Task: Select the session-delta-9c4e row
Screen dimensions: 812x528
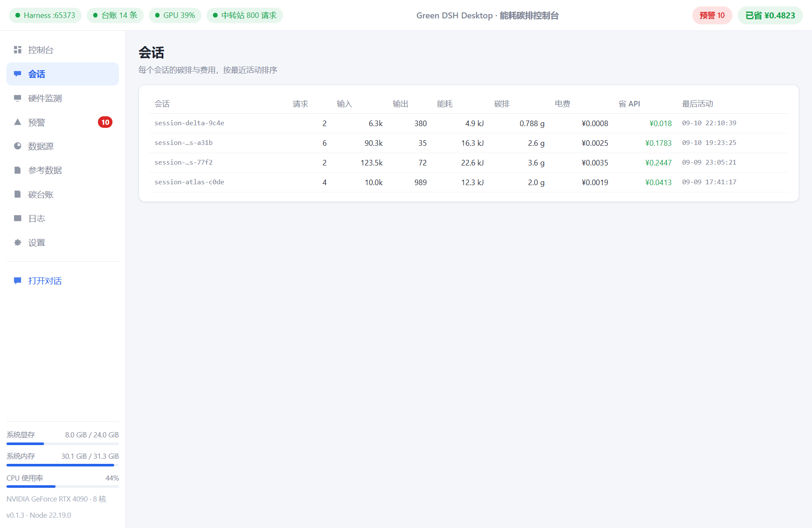Action: (x=469, y=123)
